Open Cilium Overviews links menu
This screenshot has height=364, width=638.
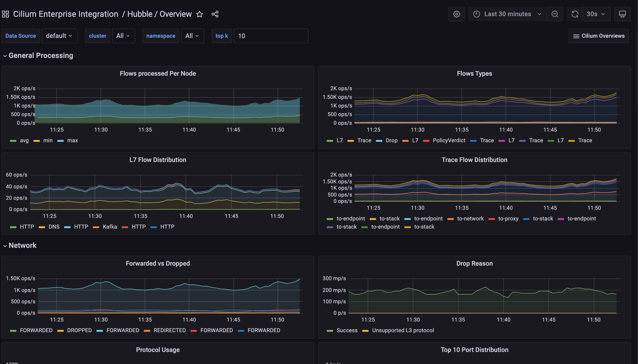coord(599,36)
